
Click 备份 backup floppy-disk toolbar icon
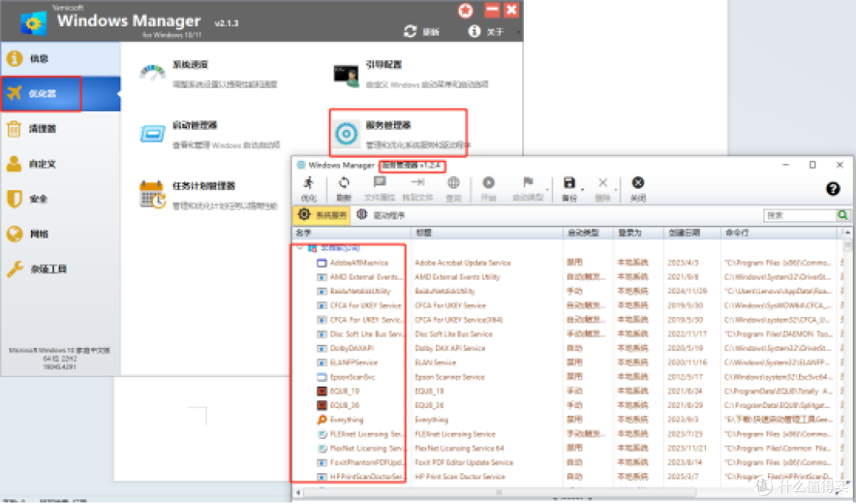569,189
